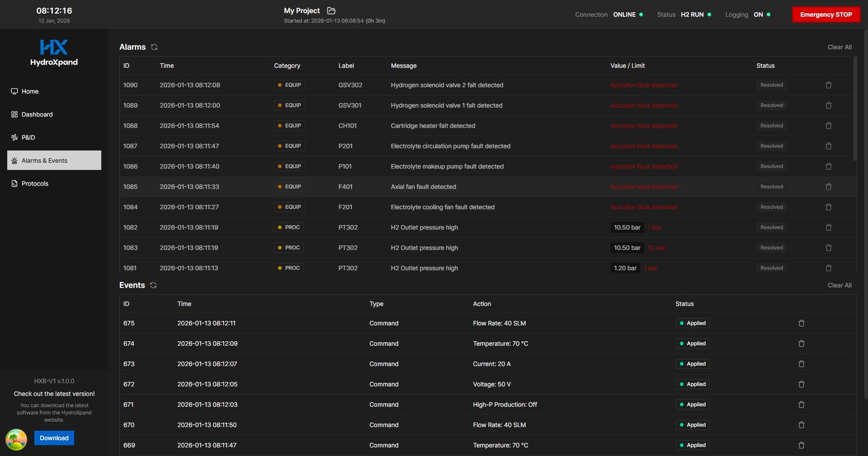Image resolution: width=868 pixels, height=456 pixels.
Task: Click the HydroXpand logo
Action: (54, 52)
